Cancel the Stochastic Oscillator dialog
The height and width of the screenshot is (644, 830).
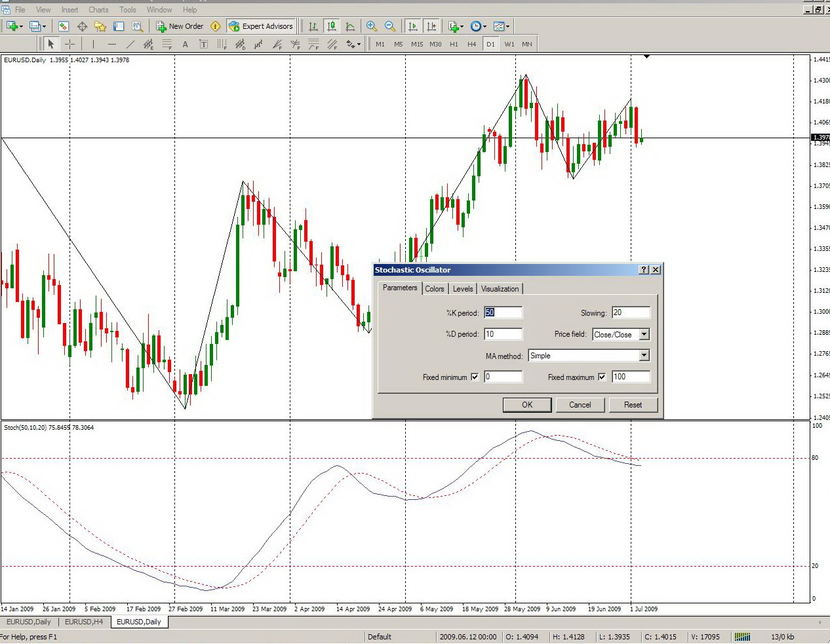(x=580, y=405)
